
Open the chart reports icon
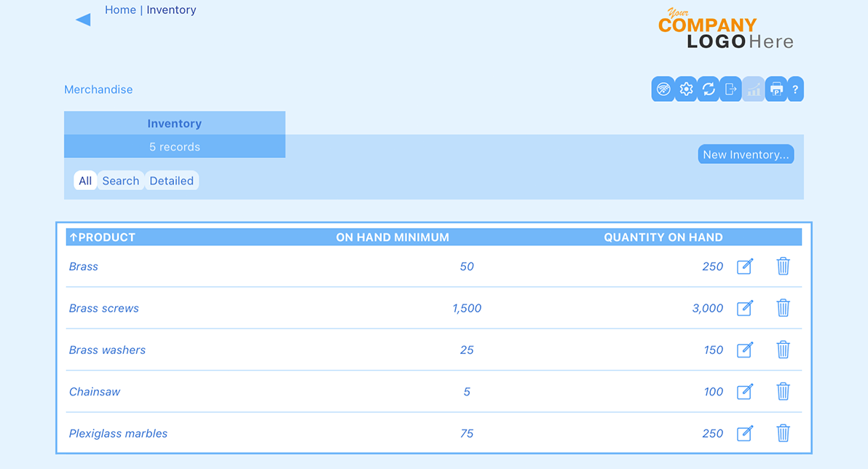tap(754, 90)
